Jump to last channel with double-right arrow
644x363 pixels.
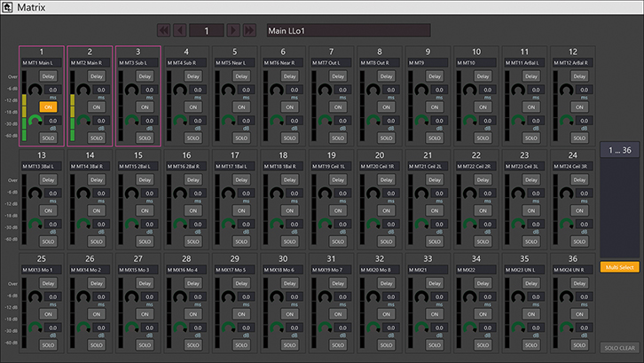[249, 31]
